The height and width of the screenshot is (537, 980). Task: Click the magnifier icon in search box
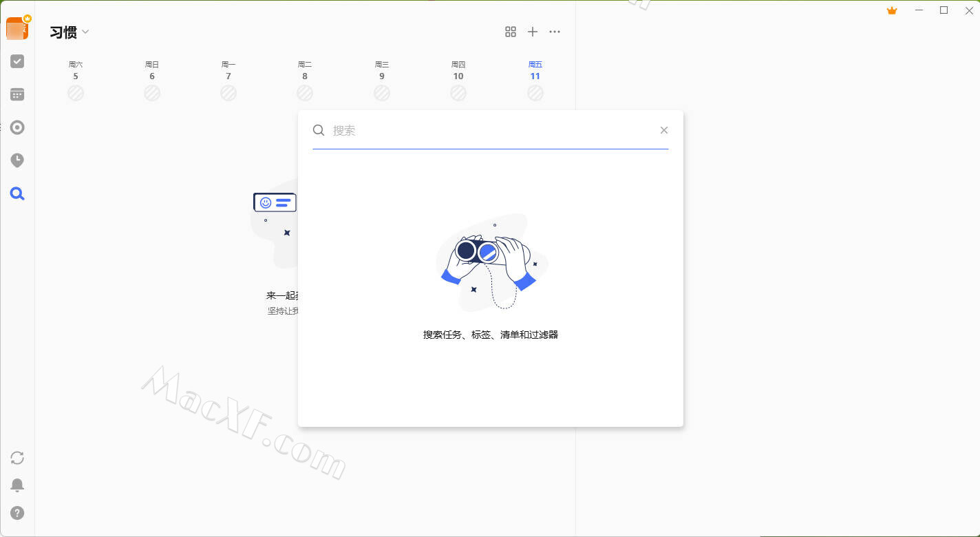[x=319, y=130]
